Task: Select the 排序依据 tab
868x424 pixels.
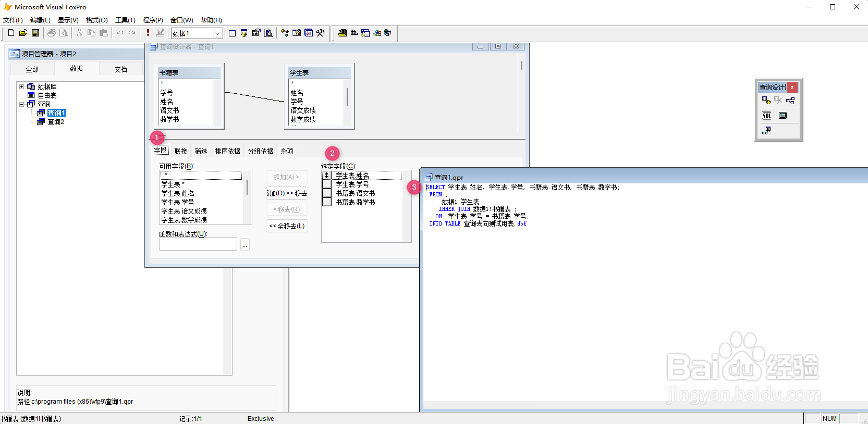Action: pyautogui.click(x=227, y=151)
